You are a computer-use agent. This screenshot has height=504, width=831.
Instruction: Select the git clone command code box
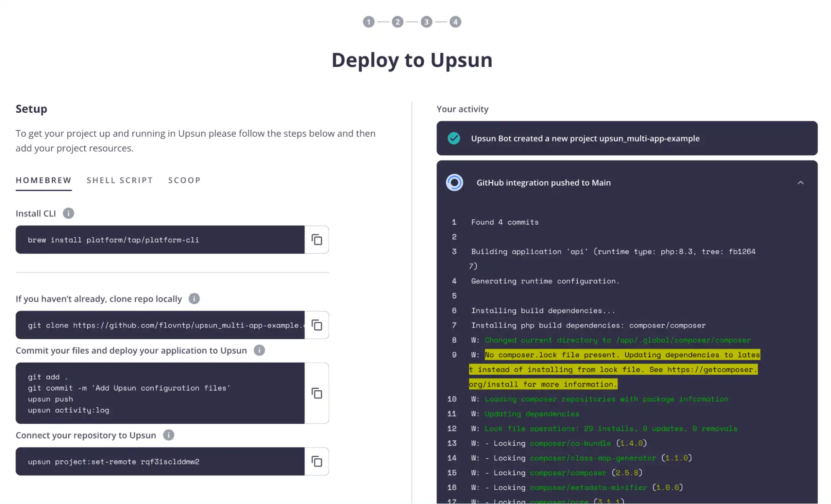point(160,325)
